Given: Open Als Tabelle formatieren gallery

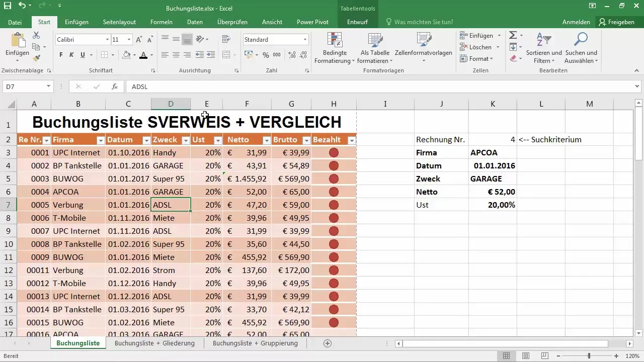Looking at the screenshot, I should click(375, 48).
